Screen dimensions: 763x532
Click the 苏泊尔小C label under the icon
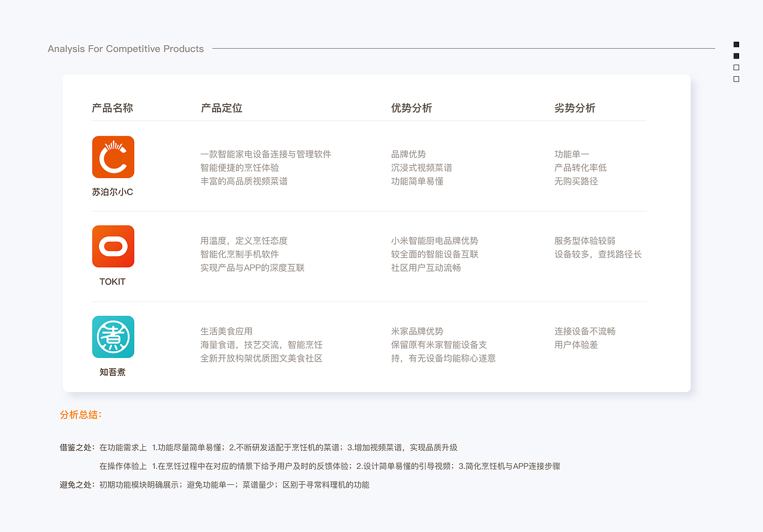pyautogui.click(x=113, y=192)
